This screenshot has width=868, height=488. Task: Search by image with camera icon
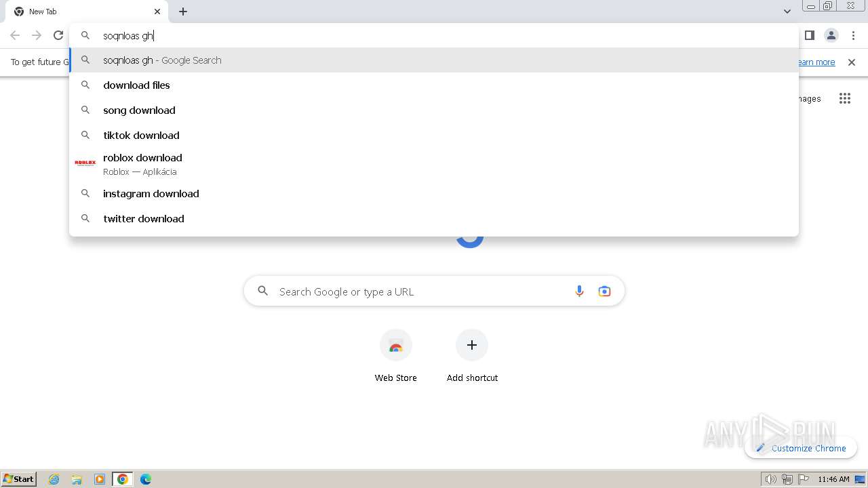pos(604,291)
